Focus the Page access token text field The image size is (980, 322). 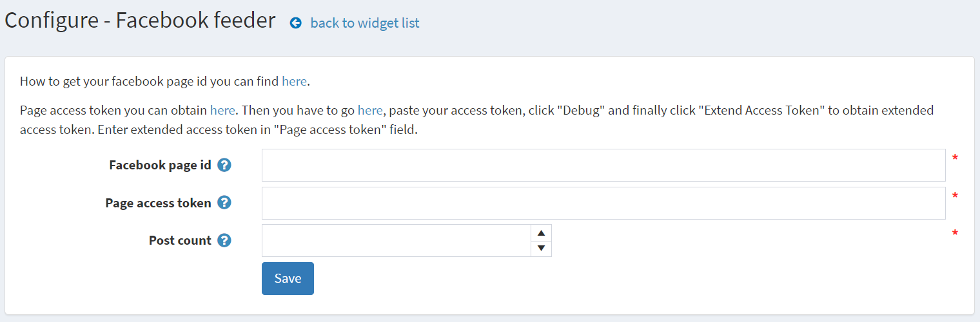[603, 203]
